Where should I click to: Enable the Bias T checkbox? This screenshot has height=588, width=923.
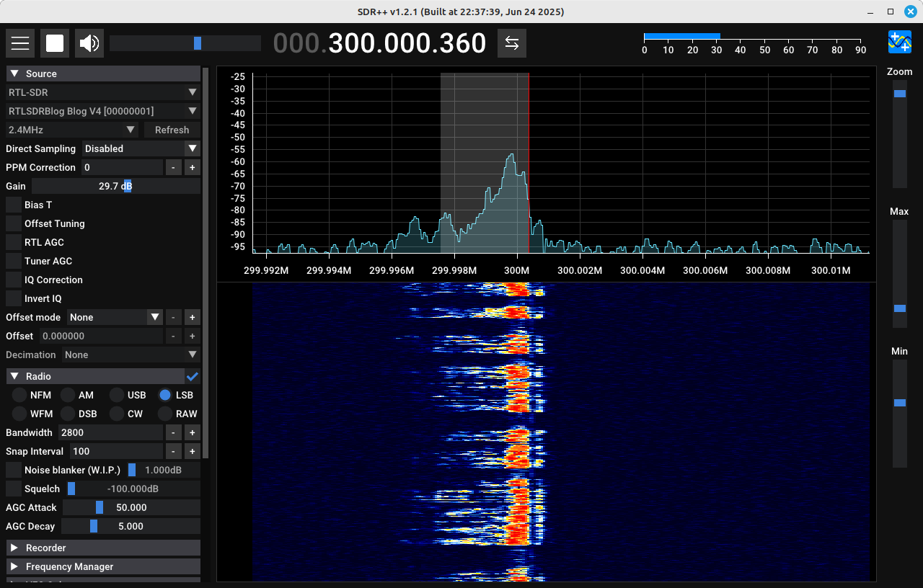[14, 205]
